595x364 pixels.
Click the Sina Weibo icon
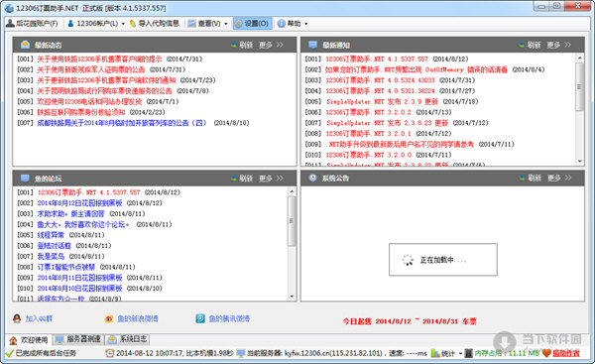(x=109, y=318)
